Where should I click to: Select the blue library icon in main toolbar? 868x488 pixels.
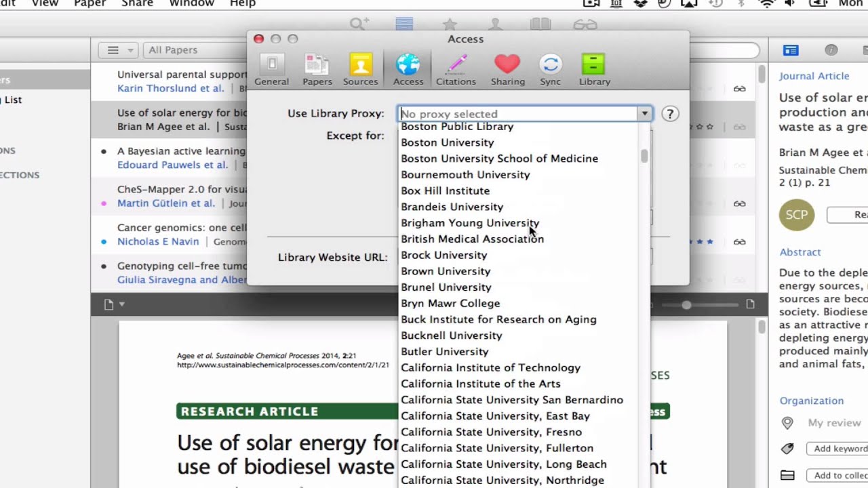(x=404, y=25)
